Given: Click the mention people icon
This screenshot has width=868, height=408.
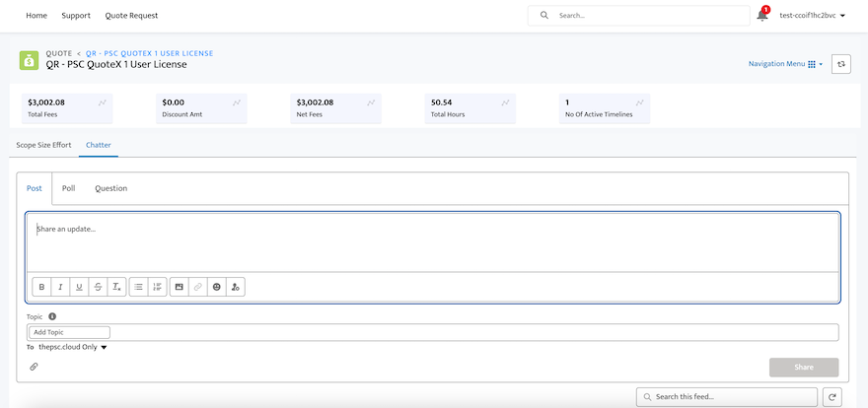Looking at the screenshot, I should tap(236, 287).
